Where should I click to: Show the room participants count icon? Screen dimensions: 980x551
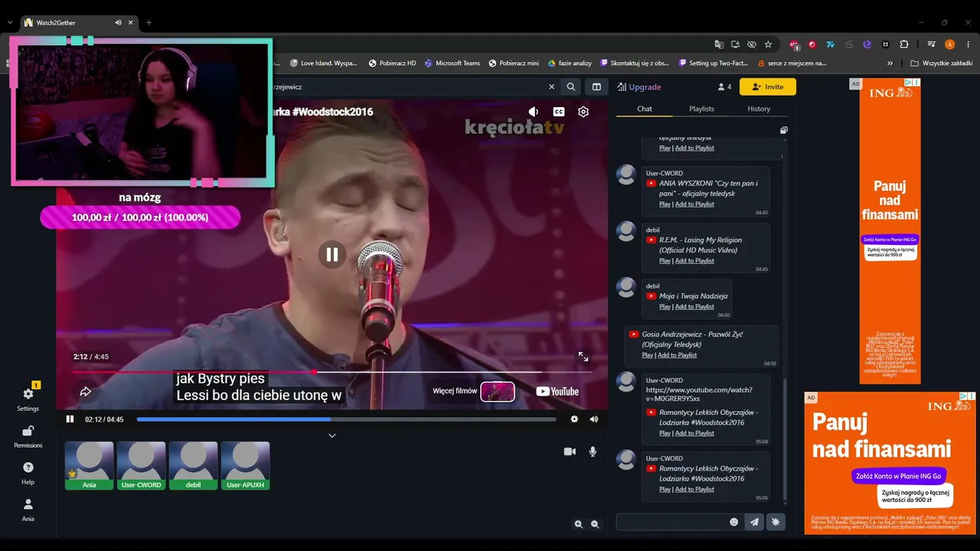(x=724, y=87)
